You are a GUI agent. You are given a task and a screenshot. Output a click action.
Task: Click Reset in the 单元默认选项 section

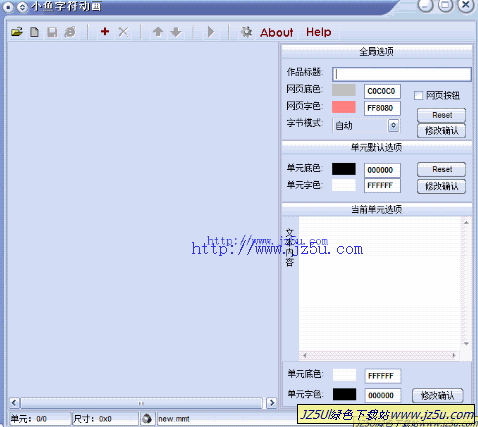tap(442, 169)
